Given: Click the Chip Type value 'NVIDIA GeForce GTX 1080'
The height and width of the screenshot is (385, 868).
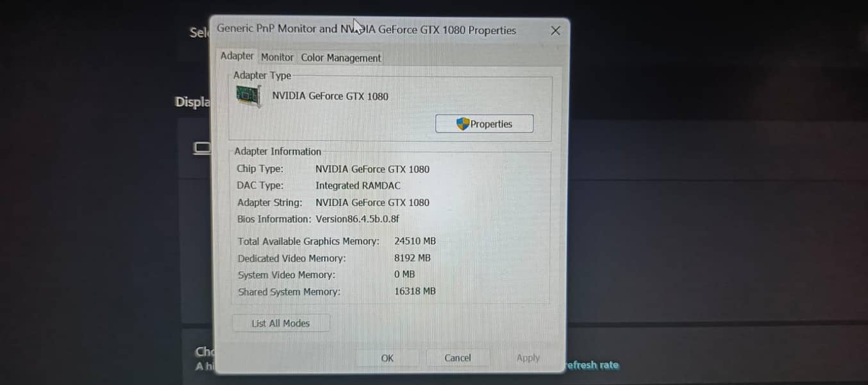Looking at the screenshot, I should [372, 169].
